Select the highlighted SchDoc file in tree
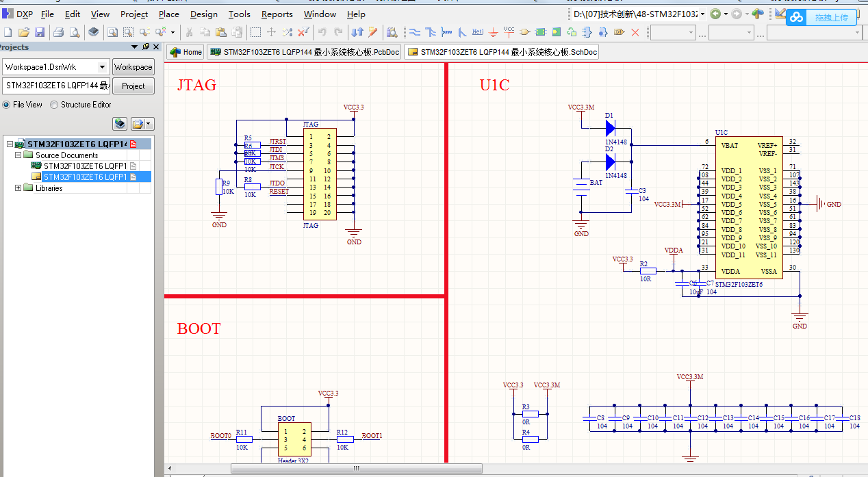 click(x=84, y=177)
